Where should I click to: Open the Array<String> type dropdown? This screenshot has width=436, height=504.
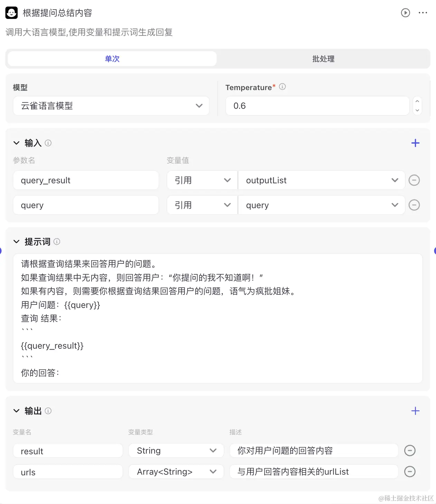tap(176, 472)
